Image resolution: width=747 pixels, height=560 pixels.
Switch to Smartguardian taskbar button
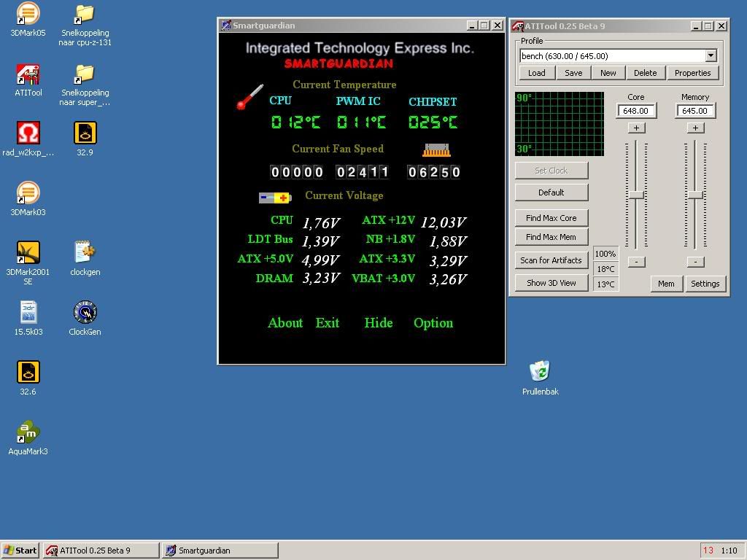point(220,550)
